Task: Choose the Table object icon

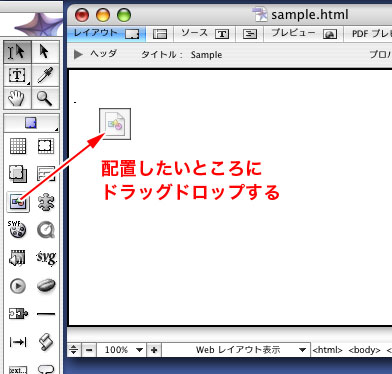Action: 18,146
